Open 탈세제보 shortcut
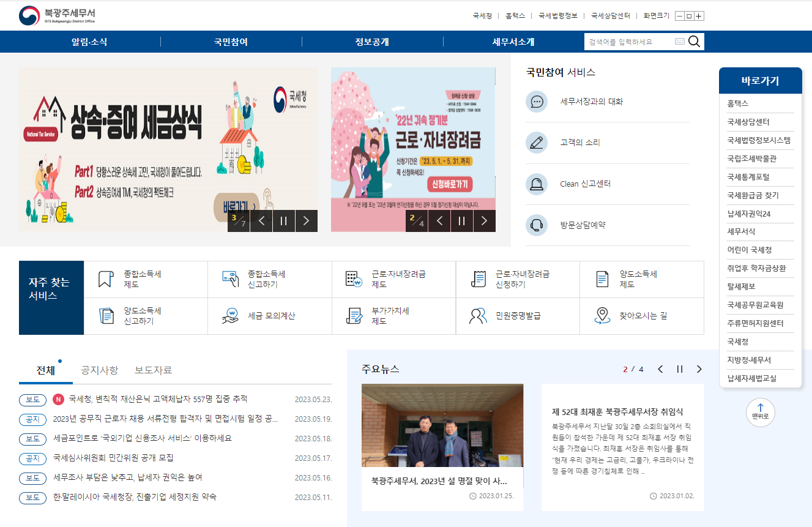812x527 pixels. click(x=741, y=286)
